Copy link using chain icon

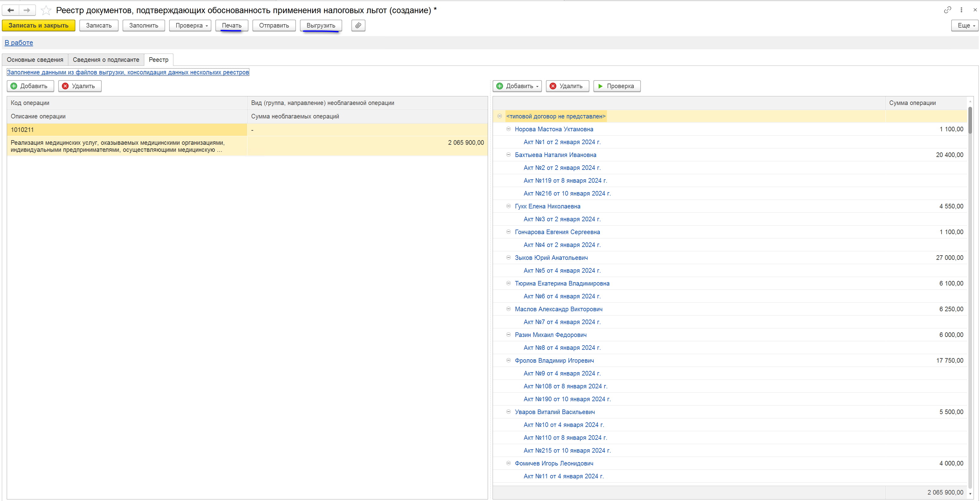click(x=947, y=10)
